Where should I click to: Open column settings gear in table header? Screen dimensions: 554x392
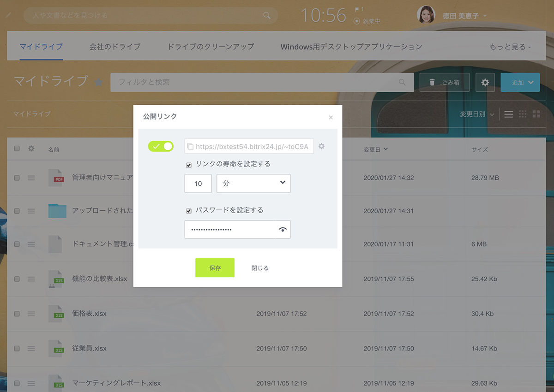(31, 148)
